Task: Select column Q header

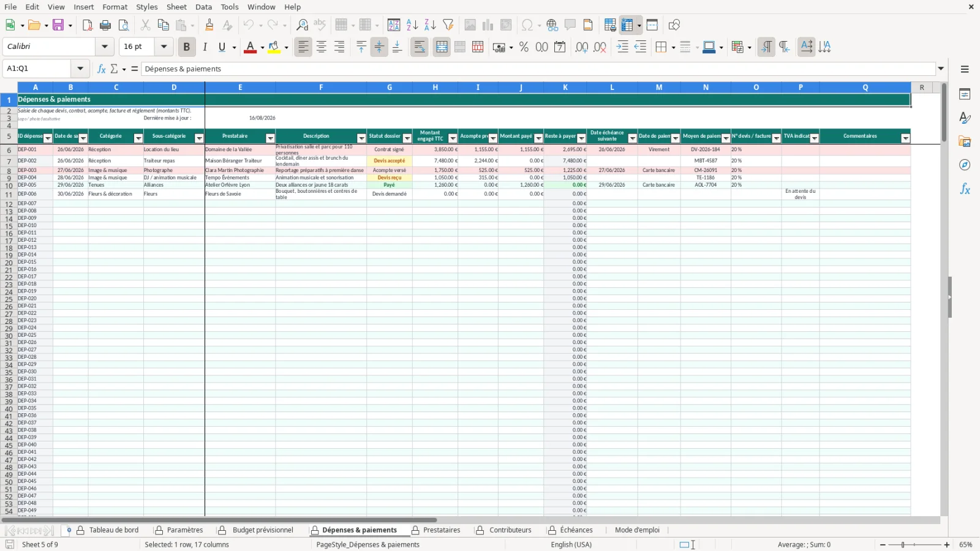Action: 865,88
